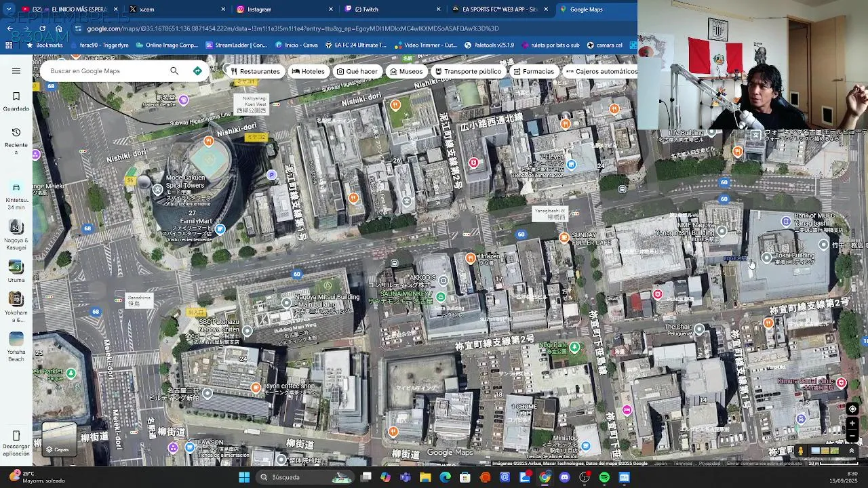This screenshot has width=868, height=488.
Task: Switch to the Twitch tab
Action: point(393,9)
